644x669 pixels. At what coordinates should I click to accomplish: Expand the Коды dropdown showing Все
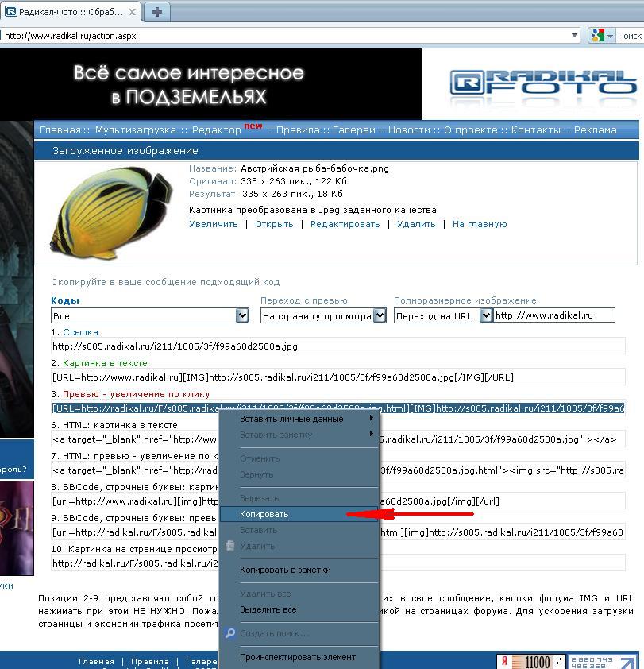(x=242, y=315)
